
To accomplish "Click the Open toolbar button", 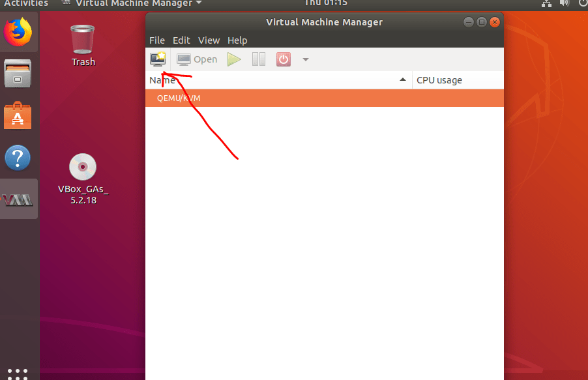I will pyautogui.click(x=197, y=59).
